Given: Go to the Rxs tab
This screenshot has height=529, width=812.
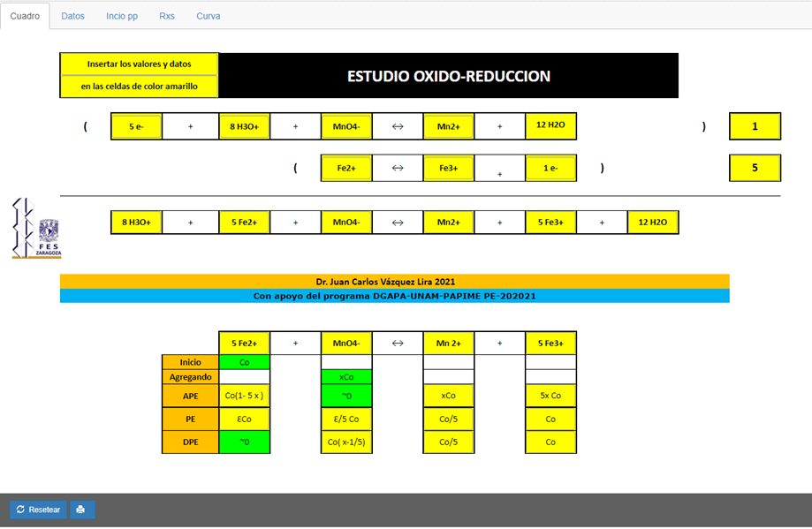Looking at the screenshot, I should pyautogui.click(x=167, y=16).
